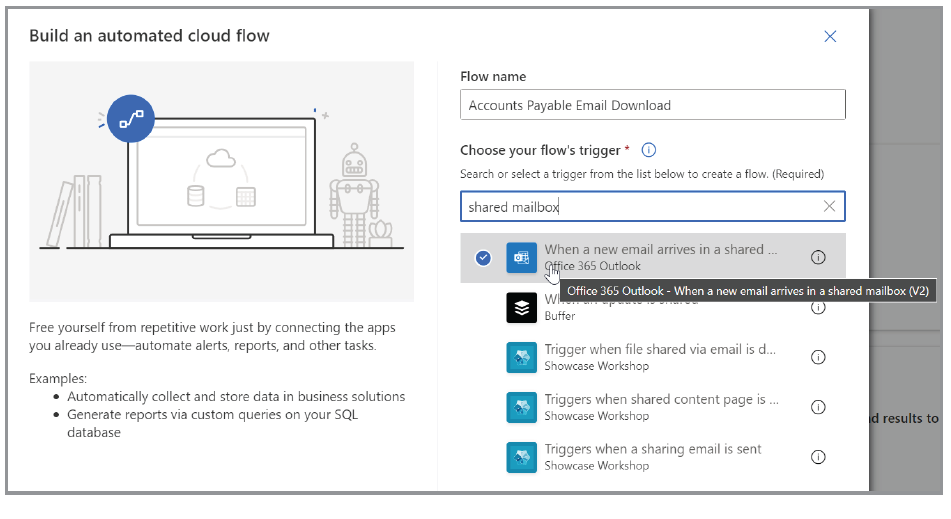Show info for shared content page trigger

(x=818, y=407)
